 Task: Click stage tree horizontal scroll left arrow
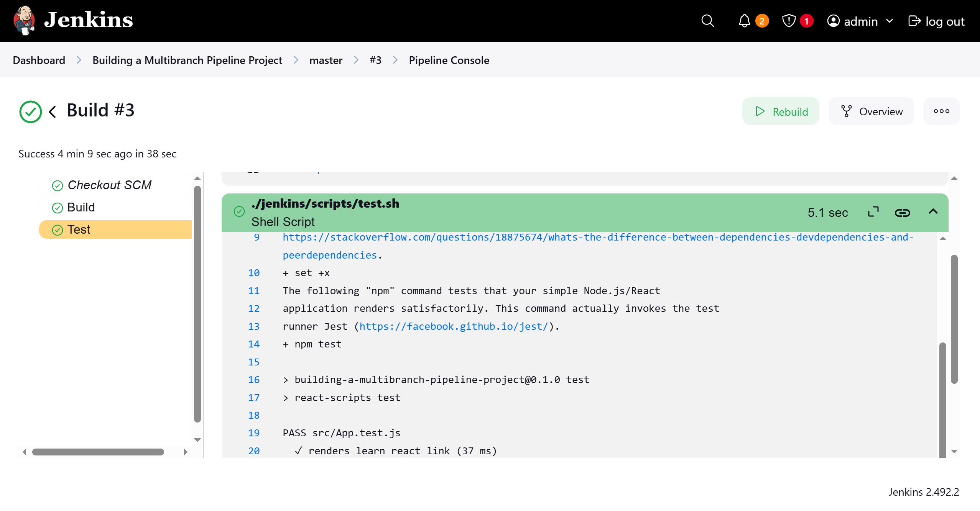(x=25, y=452)
